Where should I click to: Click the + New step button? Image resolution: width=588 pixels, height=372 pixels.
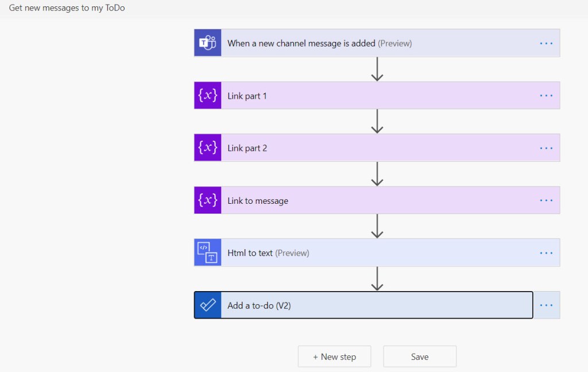pos(334,356)
